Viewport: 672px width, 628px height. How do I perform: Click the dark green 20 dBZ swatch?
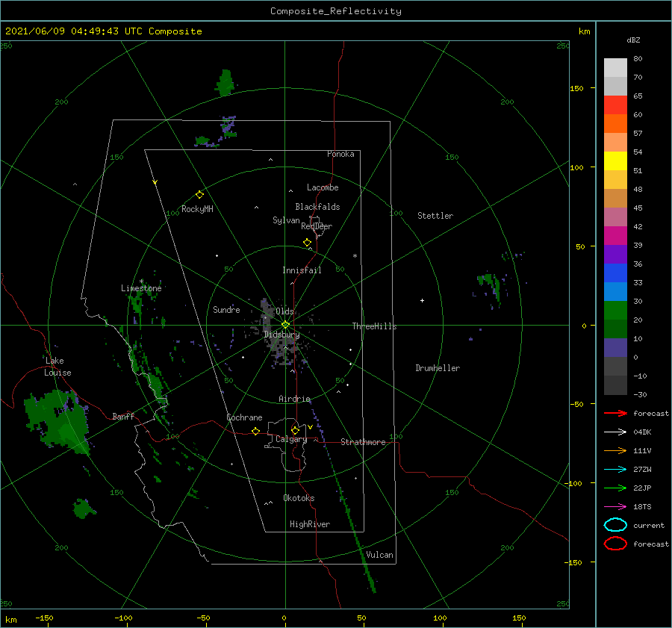point(615,329)
